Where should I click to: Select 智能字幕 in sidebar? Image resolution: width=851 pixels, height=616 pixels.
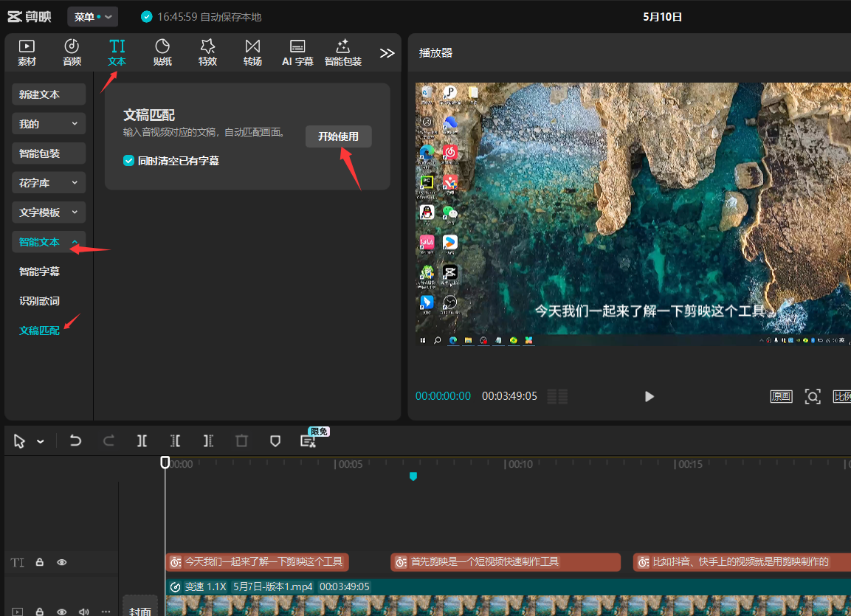pos(39,271)
